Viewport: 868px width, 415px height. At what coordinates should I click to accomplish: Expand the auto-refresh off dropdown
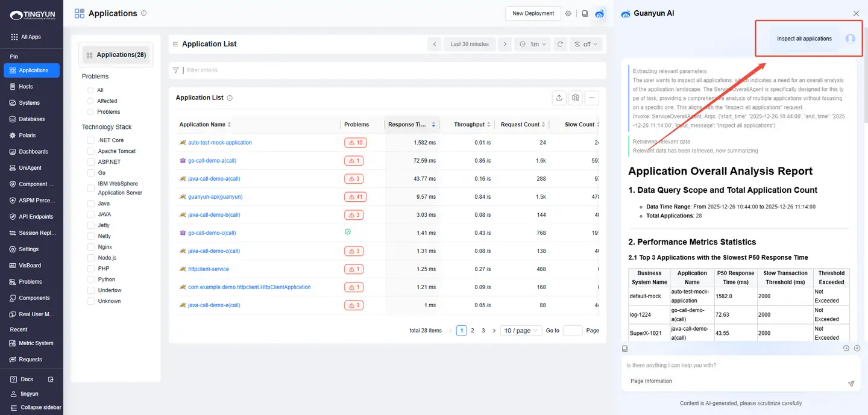coord(587,44)
